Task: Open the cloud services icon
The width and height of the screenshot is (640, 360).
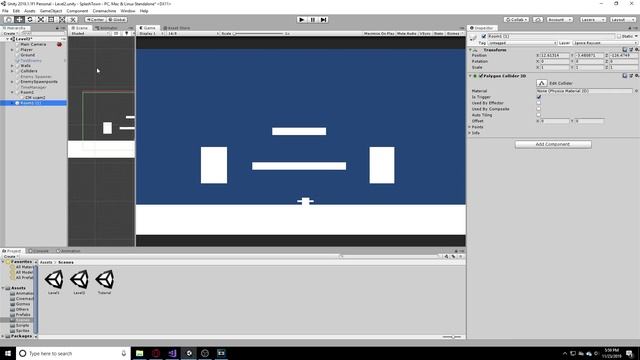Action: pos(538,20)
